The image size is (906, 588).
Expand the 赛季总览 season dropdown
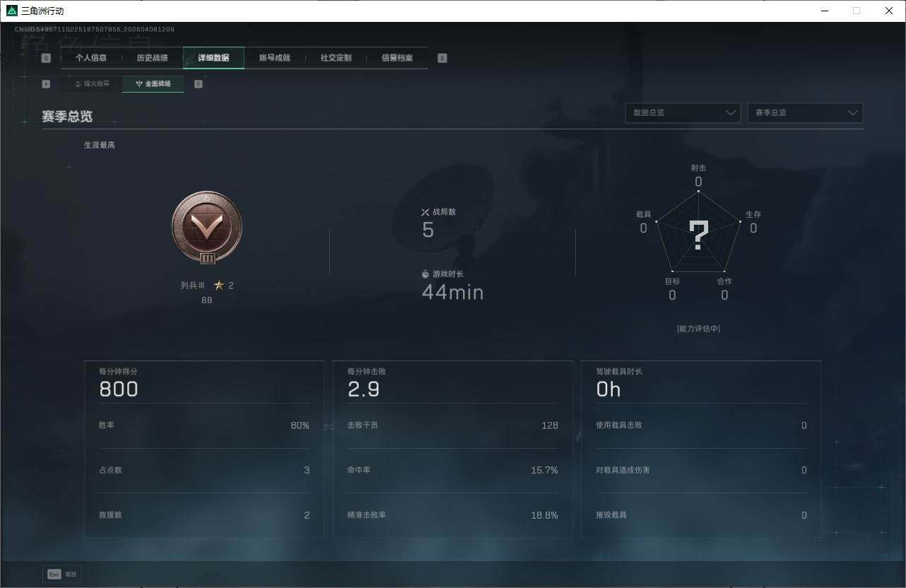804,112
